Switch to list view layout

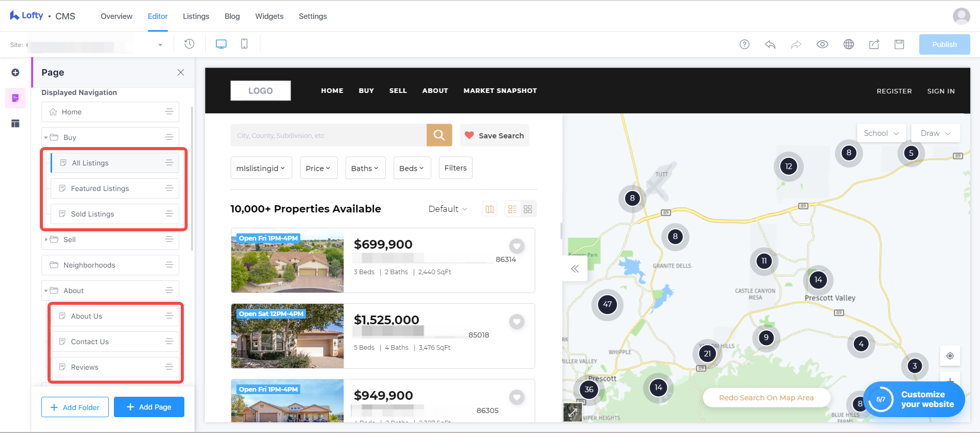[512, 209]
